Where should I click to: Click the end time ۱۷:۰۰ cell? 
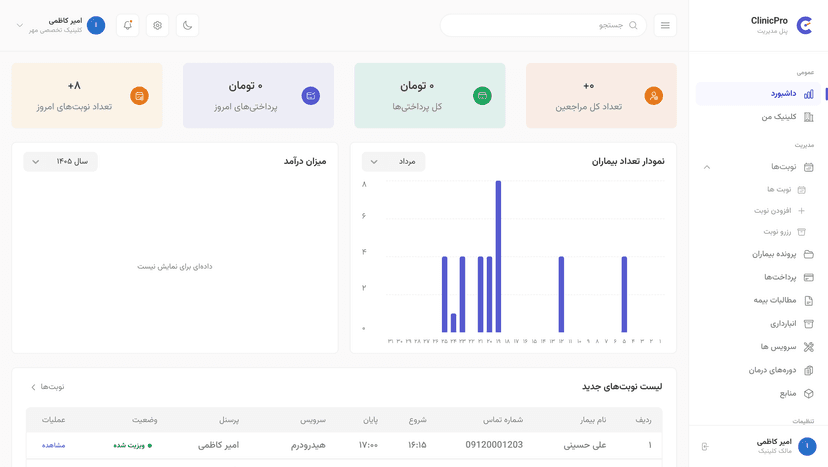[368, 445]
